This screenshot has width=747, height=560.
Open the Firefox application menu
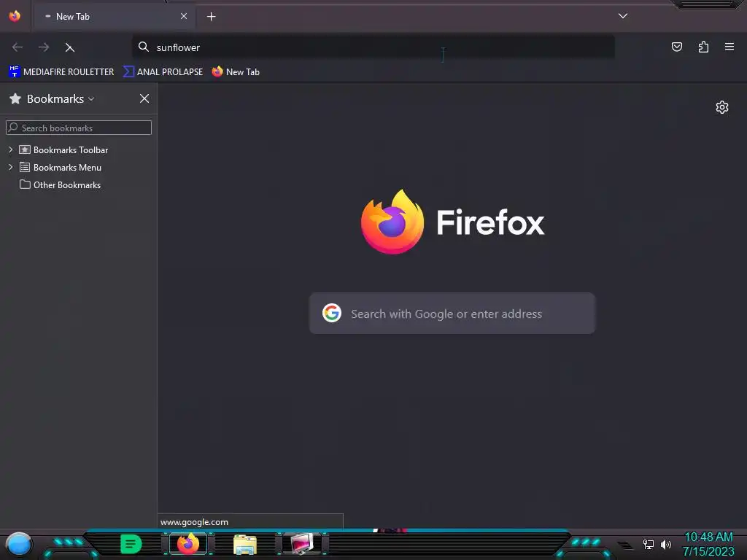pos(729,47)
